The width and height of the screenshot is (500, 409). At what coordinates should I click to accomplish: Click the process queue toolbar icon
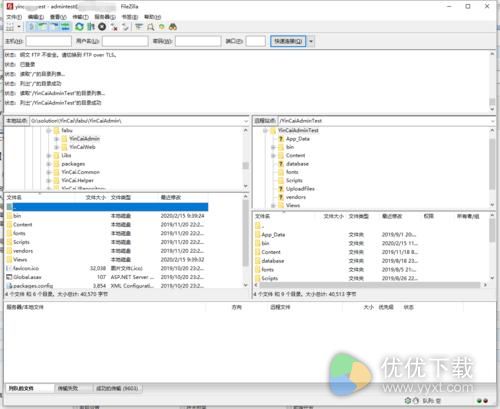[91, 27]
